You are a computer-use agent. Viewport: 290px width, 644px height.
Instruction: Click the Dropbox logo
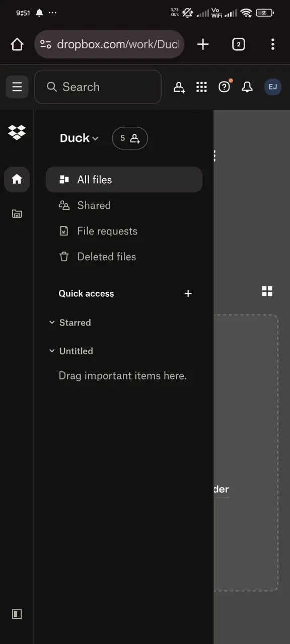click(x=17, y=132)
